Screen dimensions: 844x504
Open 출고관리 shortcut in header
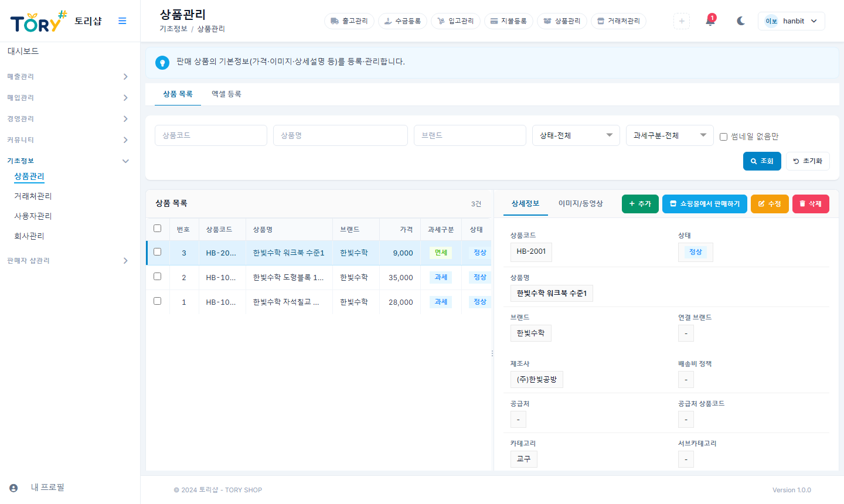point(349,21)
